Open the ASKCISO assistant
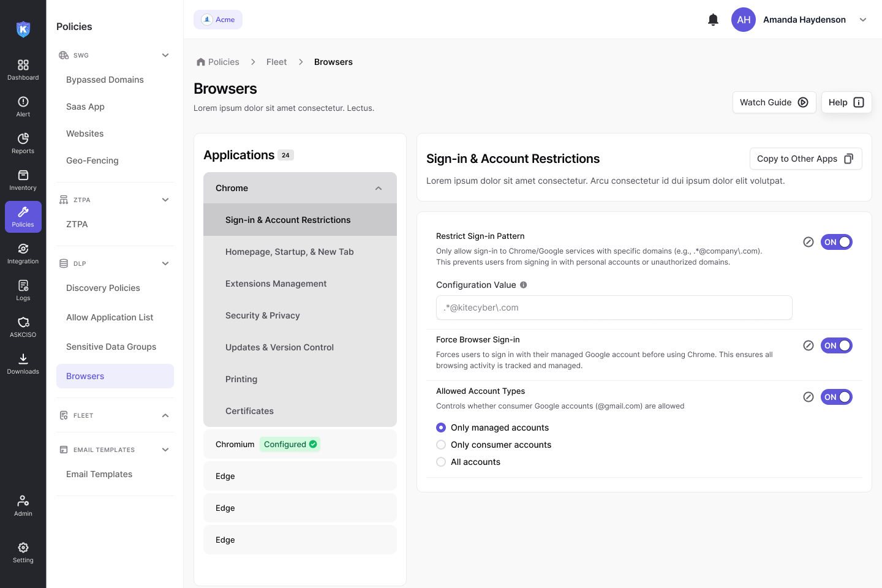Image resolution: width=882 pixels, height=588 pixels. [x=23, y=326]
